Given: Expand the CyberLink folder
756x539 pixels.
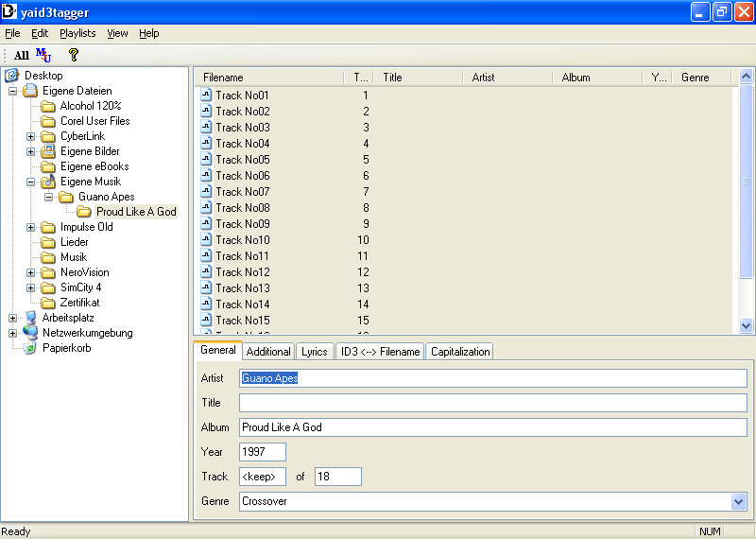Looking at the screenshot, I should click(30, 136).
